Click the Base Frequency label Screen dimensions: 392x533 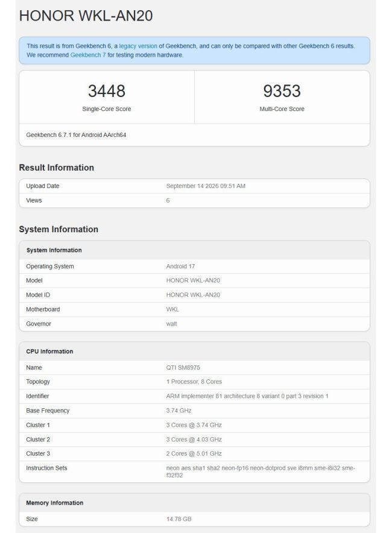pyautogui.click(x=48, y=411)
